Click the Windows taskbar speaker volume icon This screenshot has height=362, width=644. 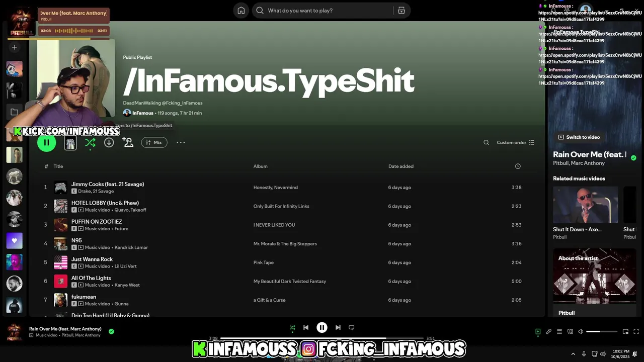(x=603, y=354)
